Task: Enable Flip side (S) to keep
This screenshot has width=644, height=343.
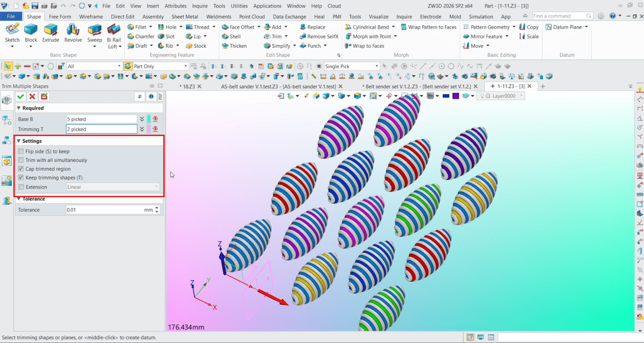Action: point(20,151)
